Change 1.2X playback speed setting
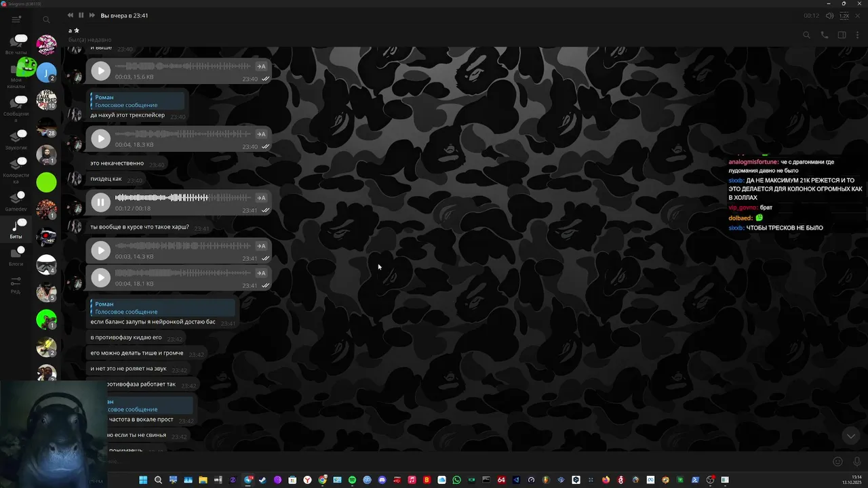 [x=844, y=16]
